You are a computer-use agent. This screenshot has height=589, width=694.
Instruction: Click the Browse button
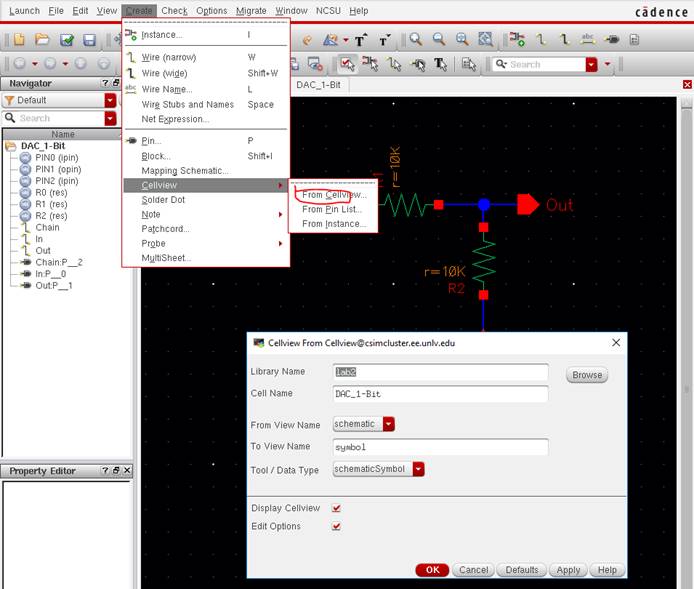pos(587,375)
